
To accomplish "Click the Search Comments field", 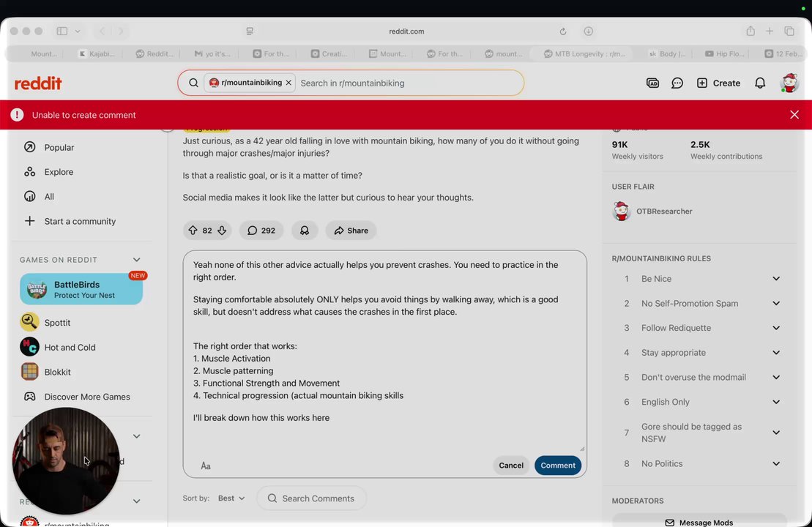I will (311, 498).
